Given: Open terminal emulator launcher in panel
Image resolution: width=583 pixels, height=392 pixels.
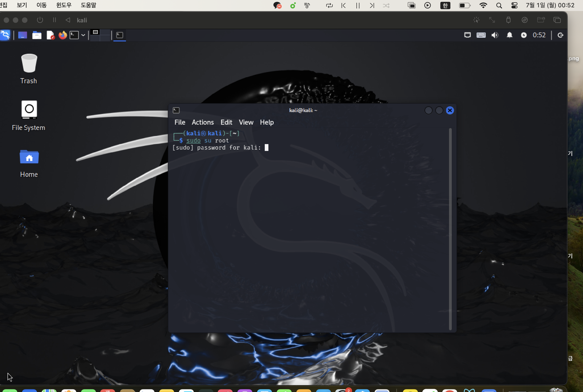Looking at the screenshot, I should click(74, 35).
